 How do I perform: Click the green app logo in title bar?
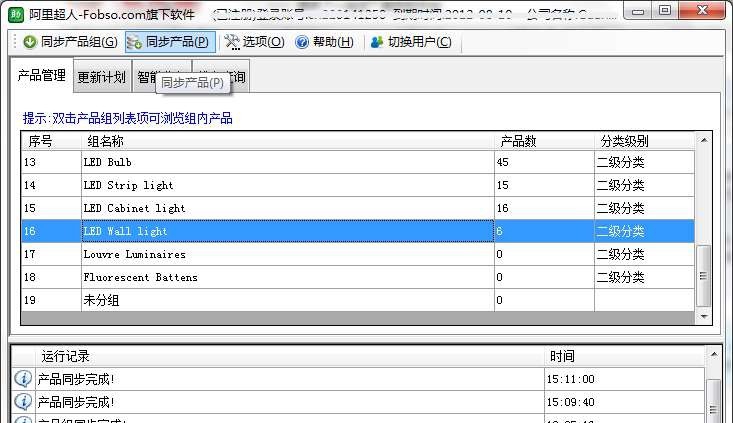[16, 14]
